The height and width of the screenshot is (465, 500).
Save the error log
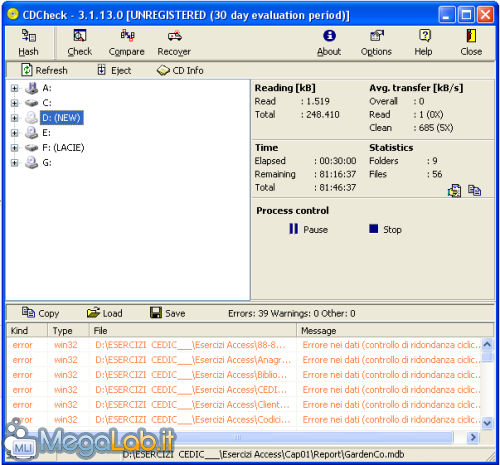(x=167, y=313)
